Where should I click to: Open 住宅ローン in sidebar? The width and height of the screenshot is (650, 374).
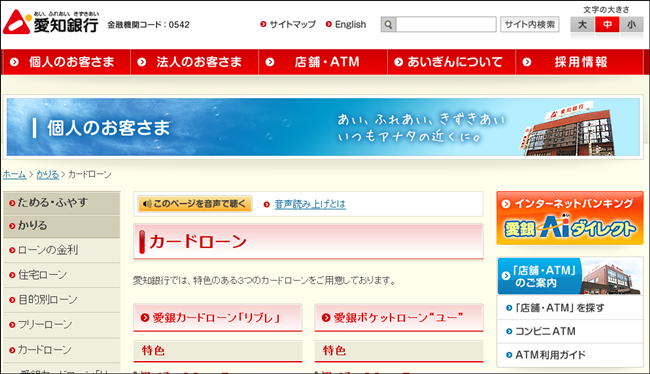click(x=62, y=275)
